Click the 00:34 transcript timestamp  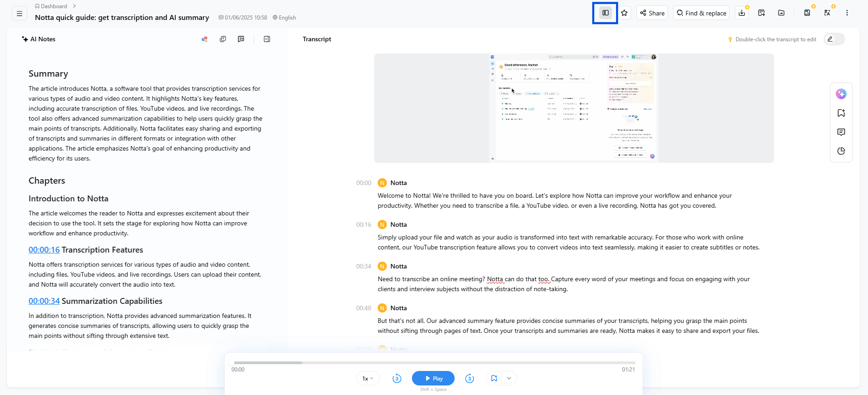pyautogui.click(x=364, y=267)
